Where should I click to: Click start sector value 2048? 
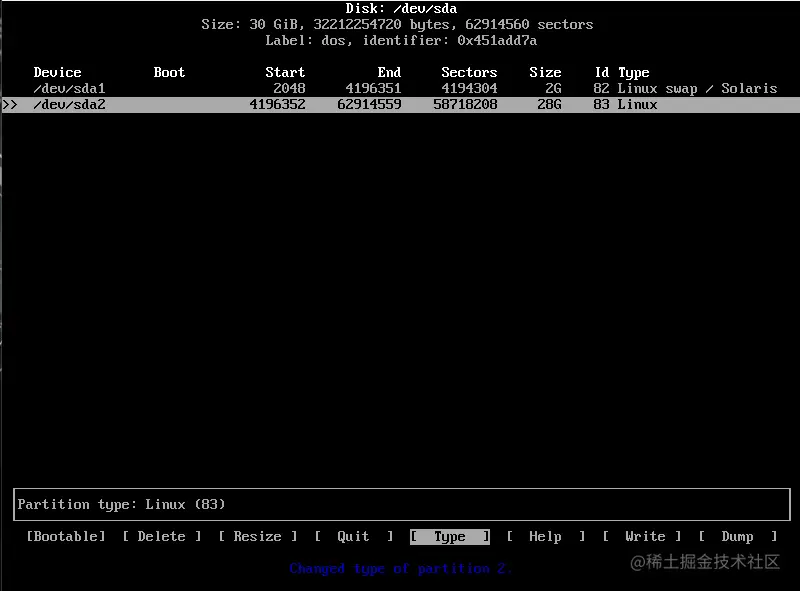click(x=289, y=88)
